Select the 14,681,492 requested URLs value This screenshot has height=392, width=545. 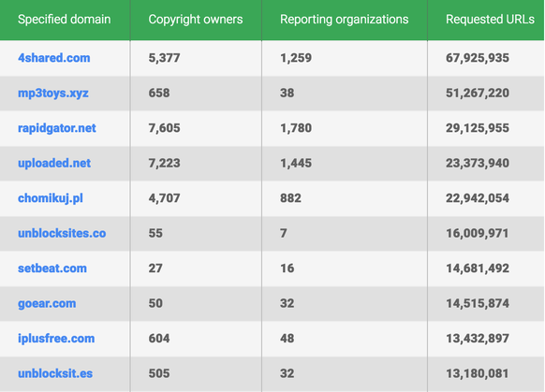[478, 269]
